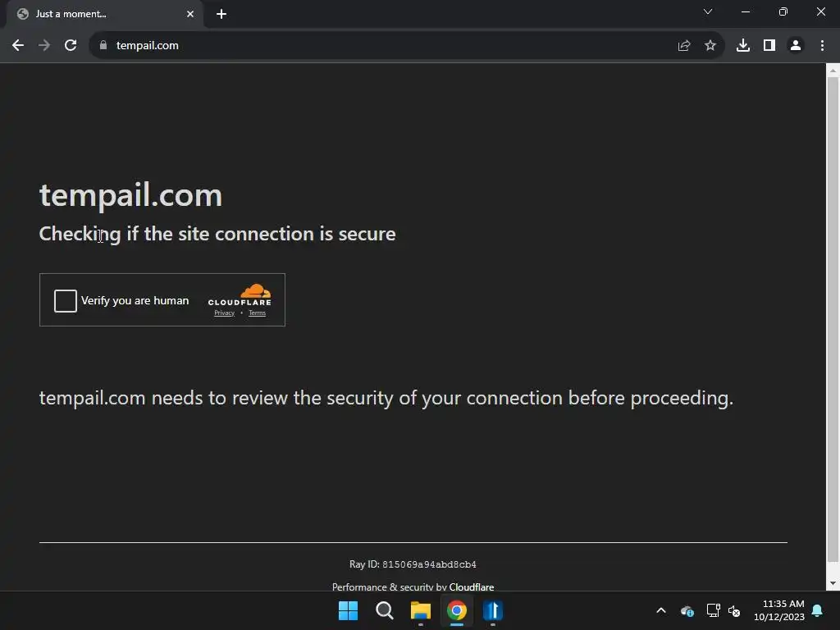Image resolution: width=840 pixels, height=630 pixels.
Task: Reload the tempail.com page
Action: pyautogui.click(x=71, y=46)
